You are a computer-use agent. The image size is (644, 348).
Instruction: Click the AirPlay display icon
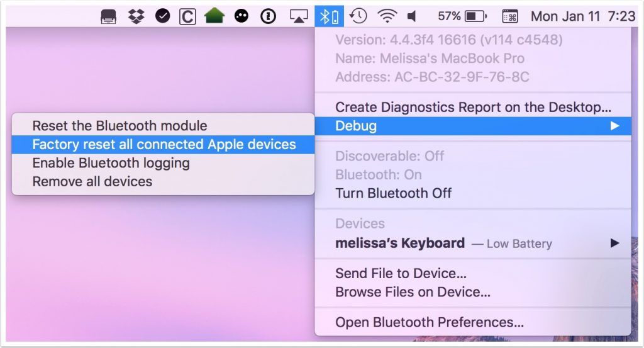[x=299, y=16]
